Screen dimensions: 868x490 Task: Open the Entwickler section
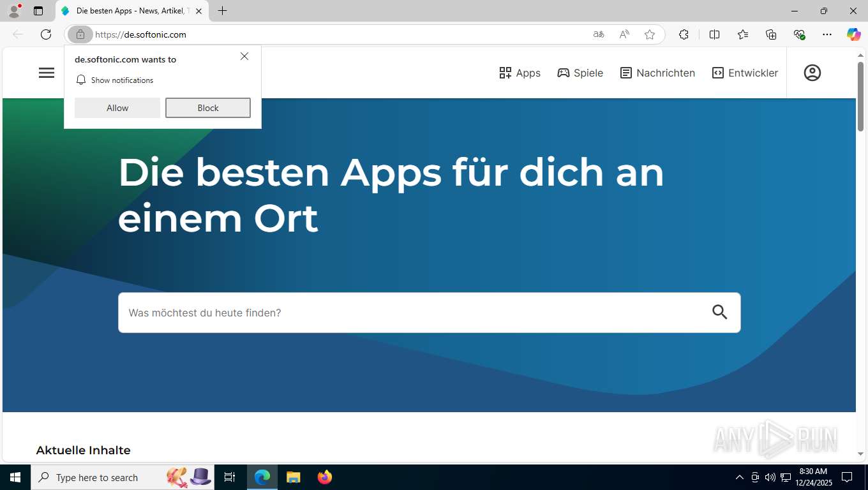pyautogui.click(x=745, y=73)
